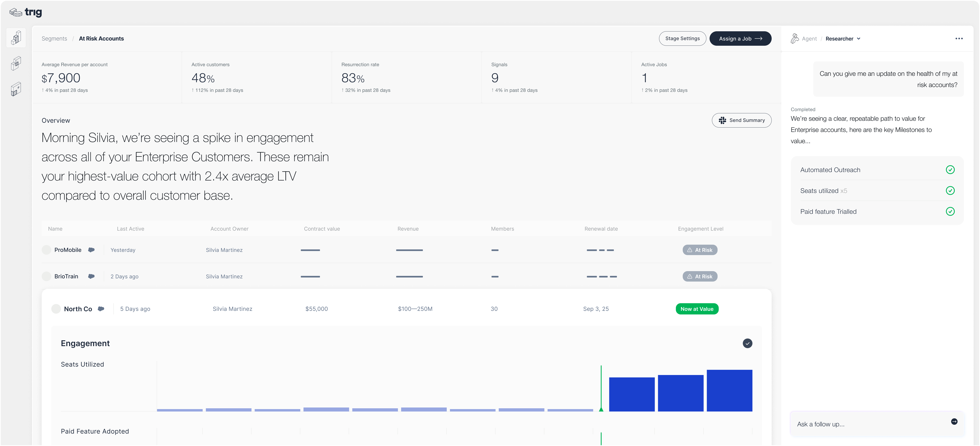Image resolution: width=980 pixels, height=446 pixels.
Task: Click the North Co account avatar
Action: point(56,309)
